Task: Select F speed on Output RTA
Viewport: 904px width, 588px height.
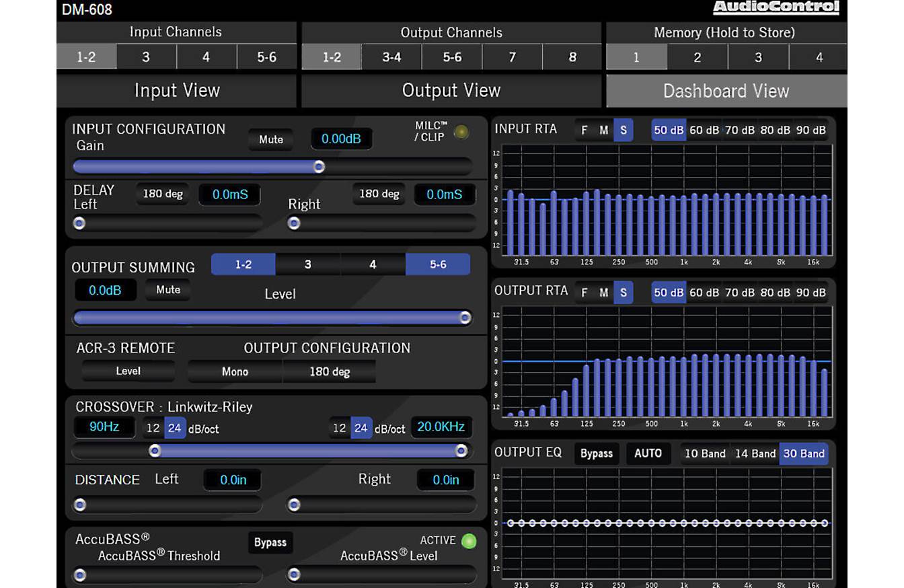Action: point(584,293)
